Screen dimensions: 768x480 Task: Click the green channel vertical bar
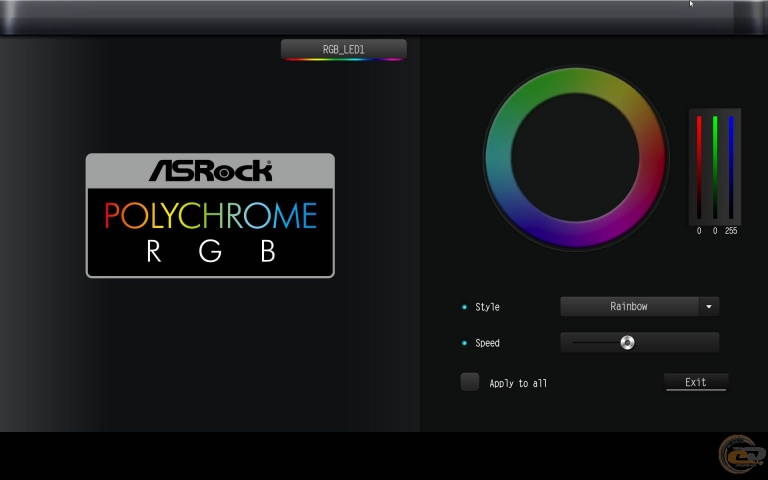click(x=715, y=167)
